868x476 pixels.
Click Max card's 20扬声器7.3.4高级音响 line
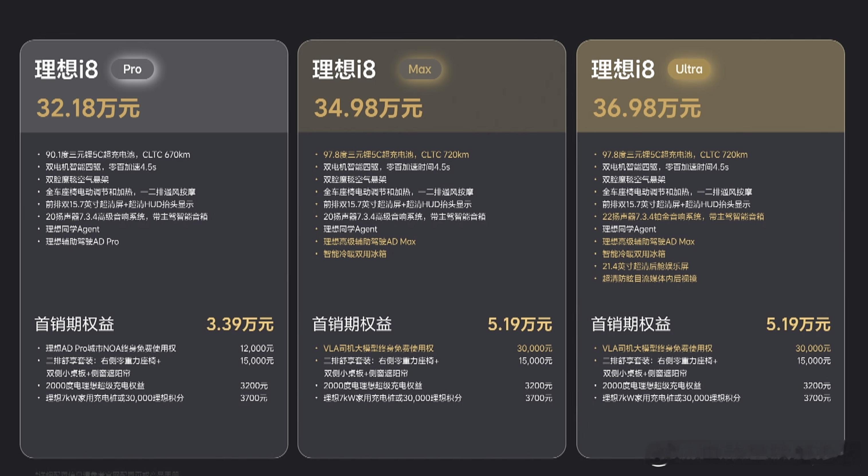404,217
